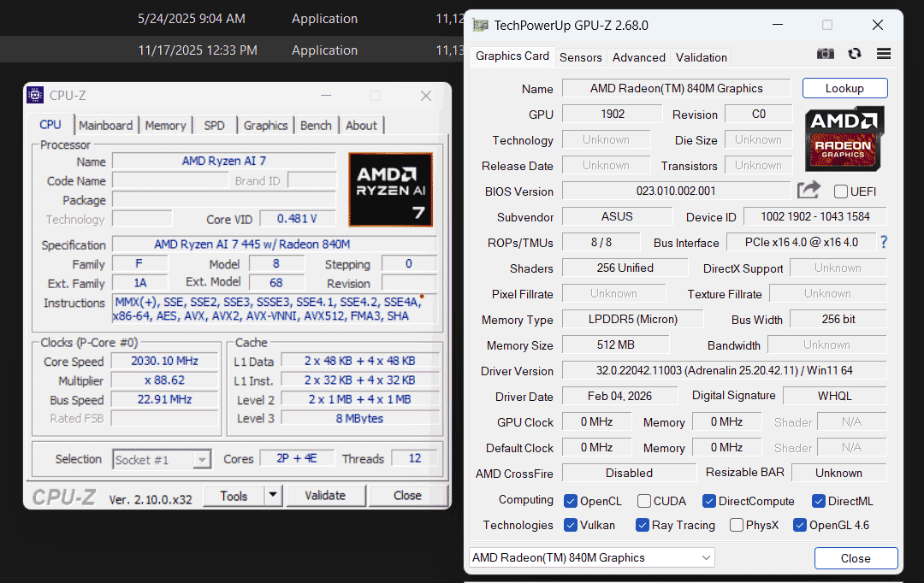Click the Driver Date value Feb 04, 2026
Screen dimensions: 924x583
620,396
